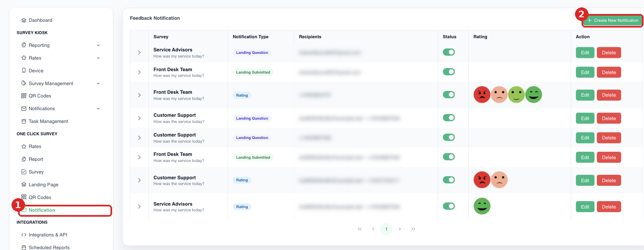Go to next page with single-right arrow

pyautogui.click(x=400, y=229)
